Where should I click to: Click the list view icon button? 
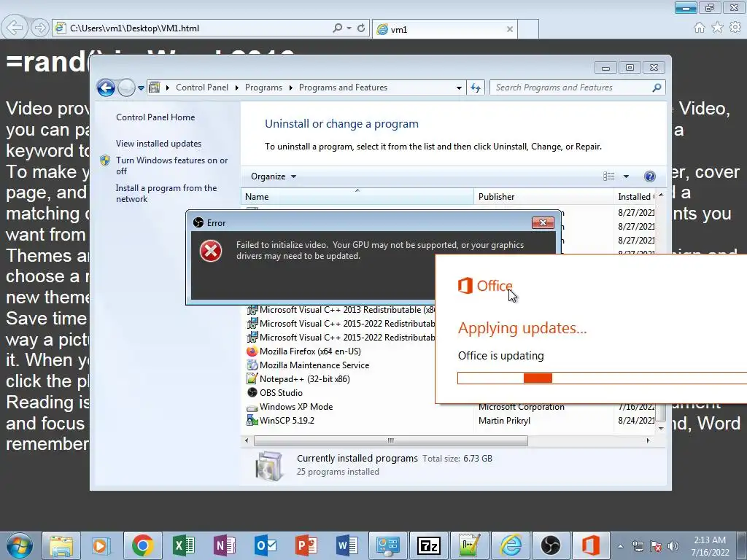[x=609, y=176]
